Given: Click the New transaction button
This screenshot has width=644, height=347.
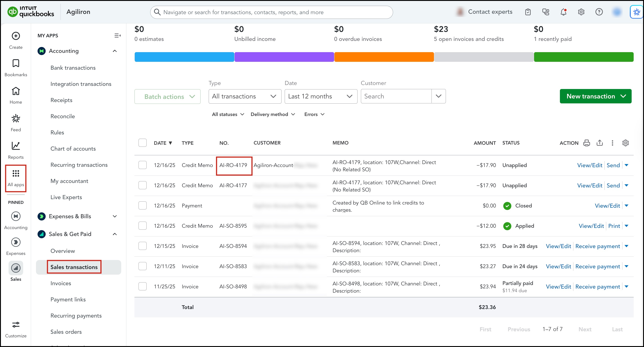Looking at the screenshot, I should click(x=595, y=96).
